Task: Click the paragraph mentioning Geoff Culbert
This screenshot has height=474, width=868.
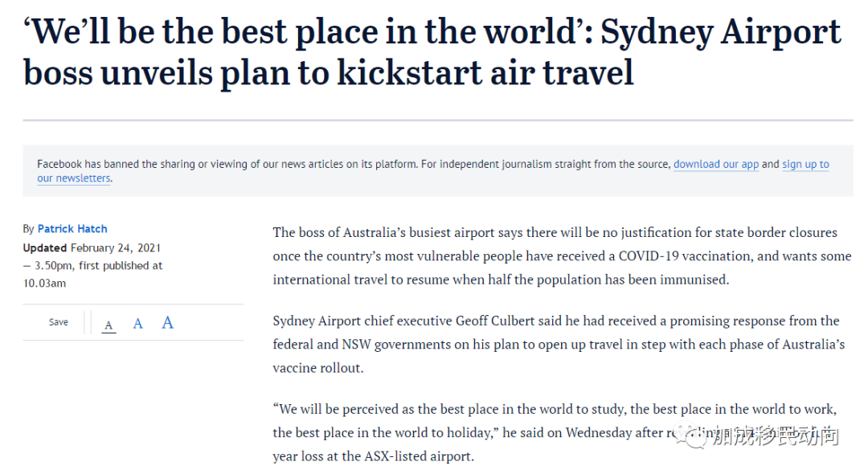Action: point(559,344)
